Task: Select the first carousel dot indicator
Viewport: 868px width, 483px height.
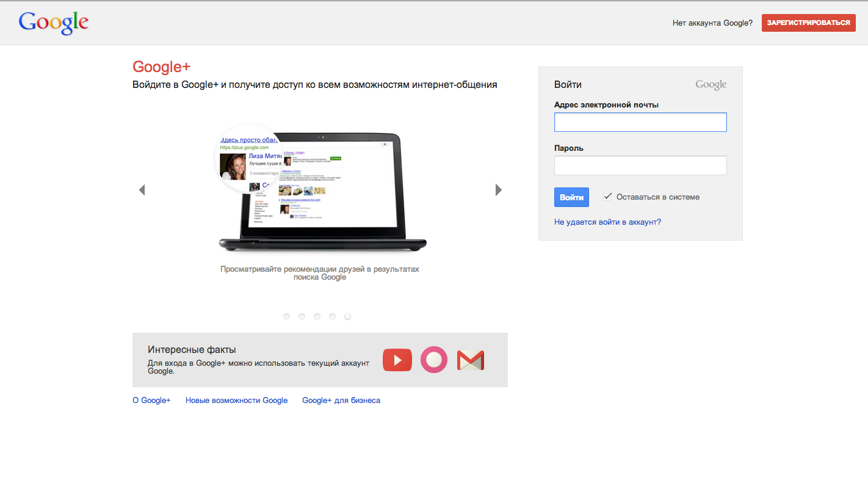Action: pos(287,316)
